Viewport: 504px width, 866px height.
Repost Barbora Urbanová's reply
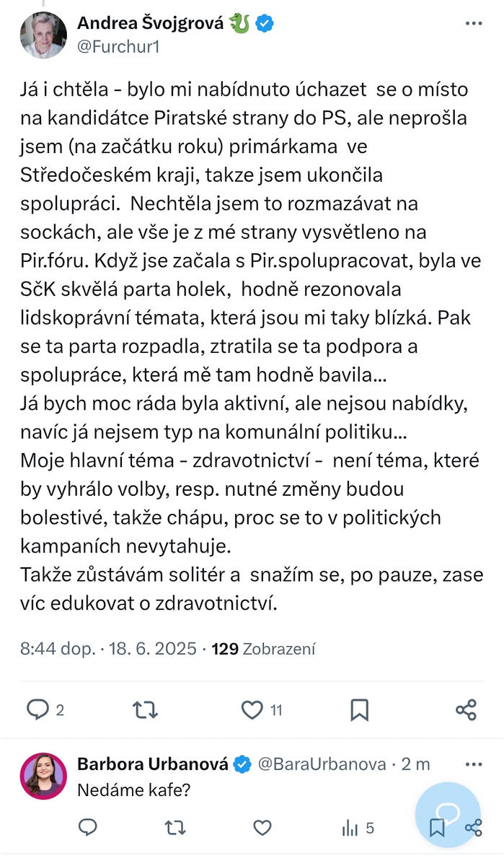coord(175,827)
